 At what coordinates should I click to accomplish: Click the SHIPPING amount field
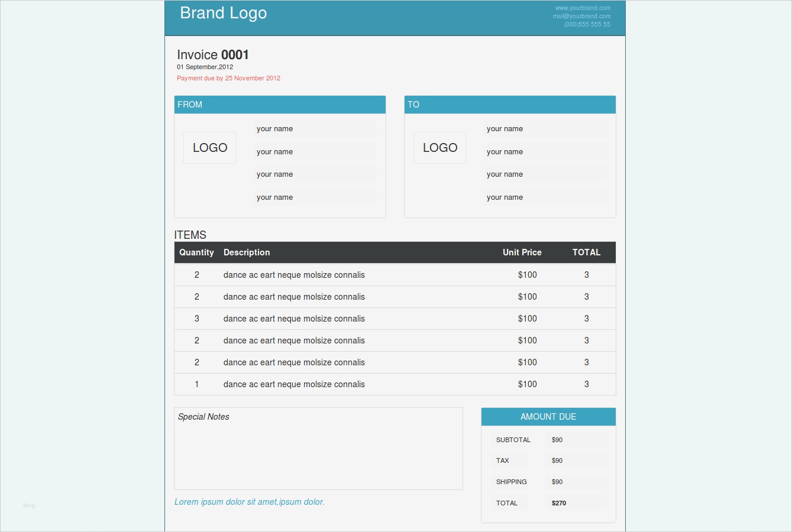tap(577, 482)
